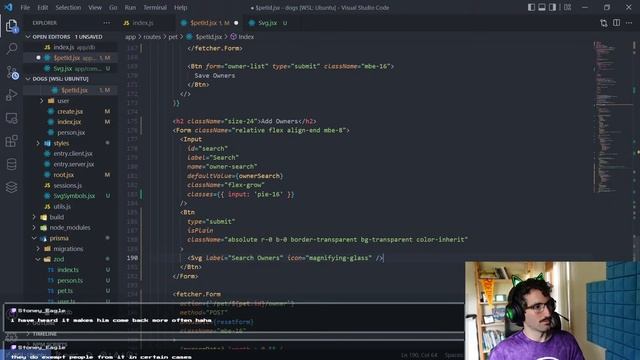
Task: Toggle the bottom panel layout icon
Action: click(x=542, y=7)
